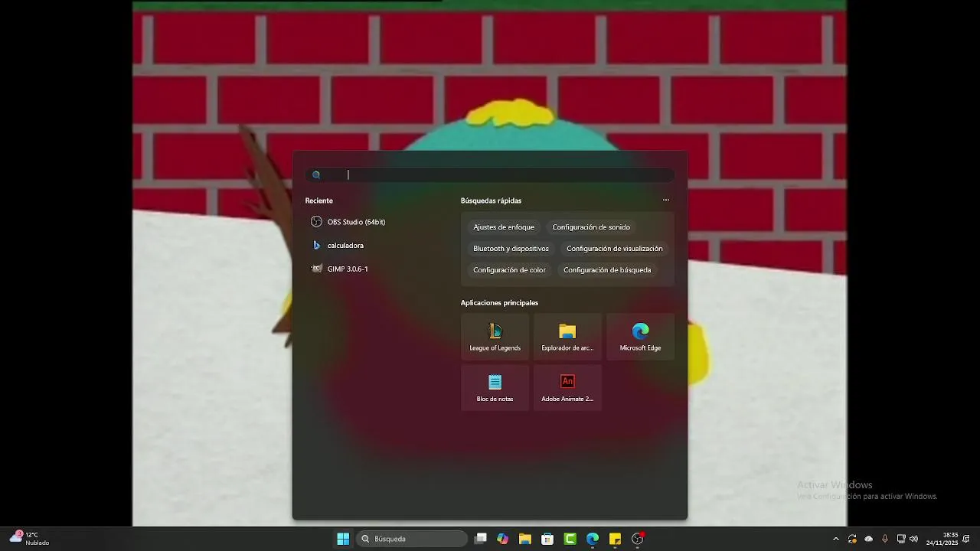Select Configuración de visualización quick search
This screenshot has width=980, height=551.
[x=615, y=249]
